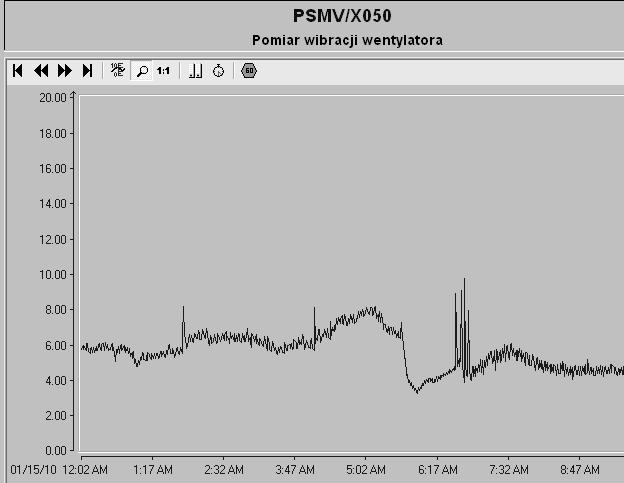Screen dimensions: 624x483
Task: Click the 20.00 y-axis label
Action: tap(53, 98)
